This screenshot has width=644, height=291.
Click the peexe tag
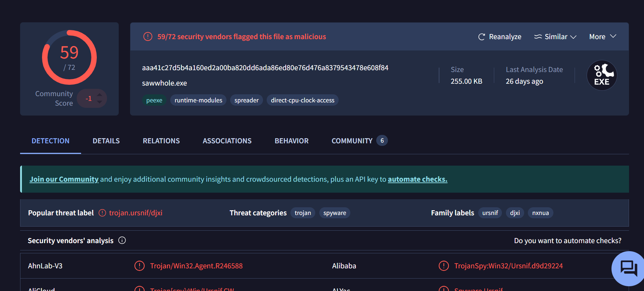pyautogui.click(x=154, y=100)
